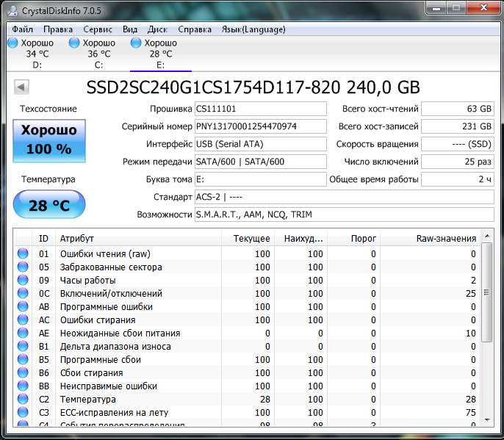Click status orb of attribute 09 Часы работы

(x=23, y=280)
